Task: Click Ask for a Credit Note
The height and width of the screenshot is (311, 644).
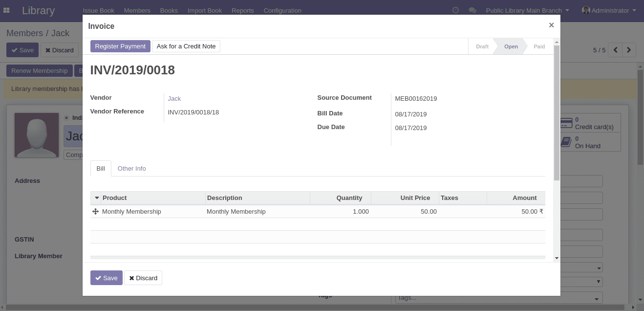Action: click(x=186, y=46)
